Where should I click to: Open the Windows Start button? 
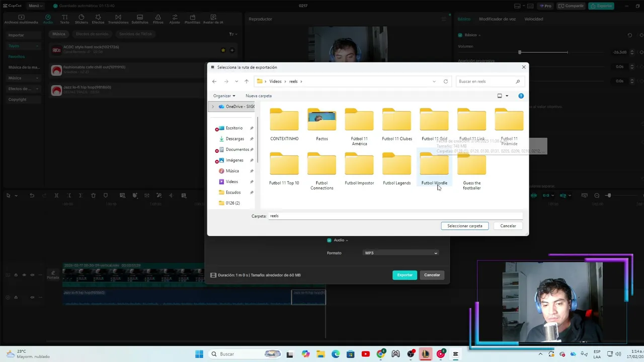[x=199, y=354]
